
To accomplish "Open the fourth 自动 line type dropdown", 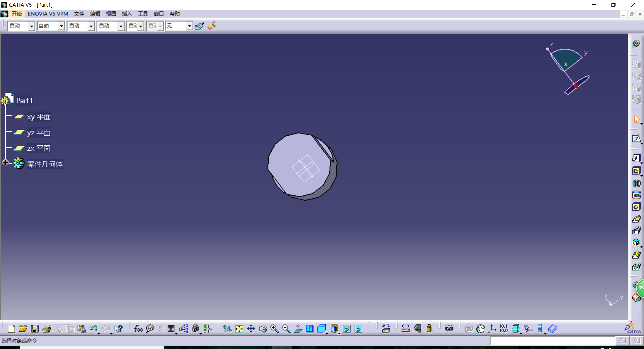I will (x=121, y=26).
